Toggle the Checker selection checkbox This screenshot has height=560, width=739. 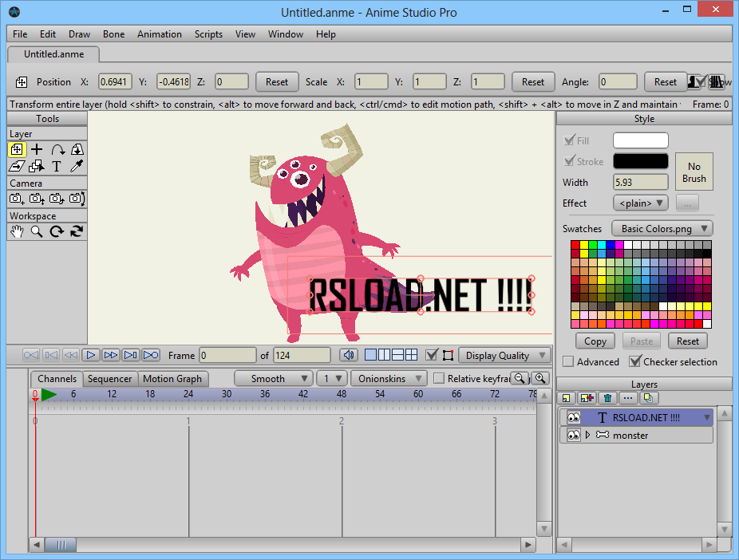coord(634,361)
